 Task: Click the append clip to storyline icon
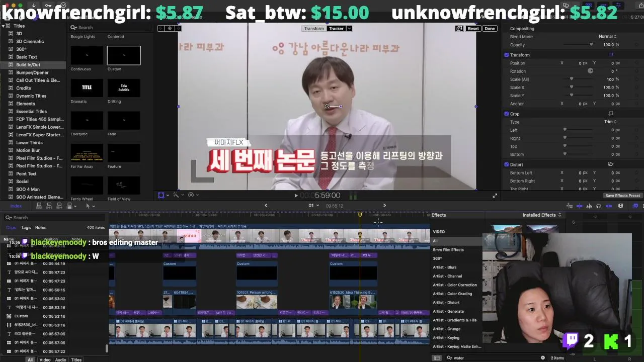tap(59, 206)
